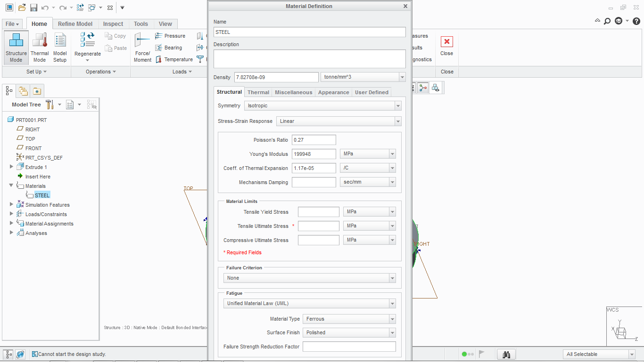Expand the Set Up group menu
This screenshot has width=644, height=363.
tap(36, 72)
